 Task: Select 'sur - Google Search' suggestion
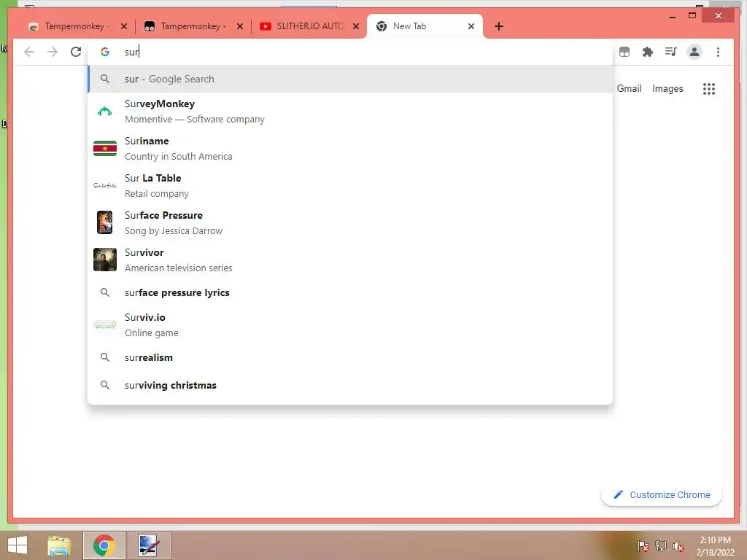pos(350,79)
